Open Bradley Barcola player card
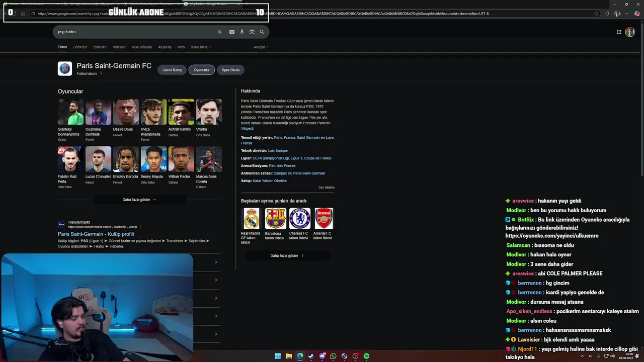This screenshot has width=644, height=362. tap(126, 165)
